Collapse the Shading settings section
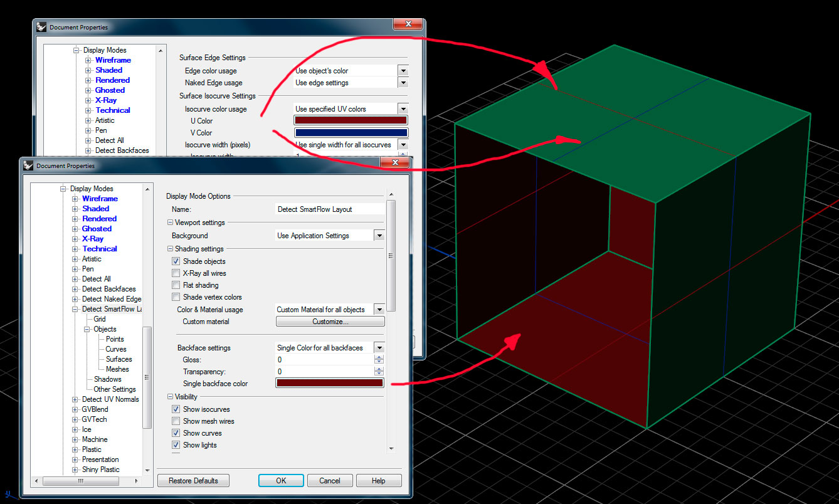Screen dimensions: 839x504 (169, 249)
